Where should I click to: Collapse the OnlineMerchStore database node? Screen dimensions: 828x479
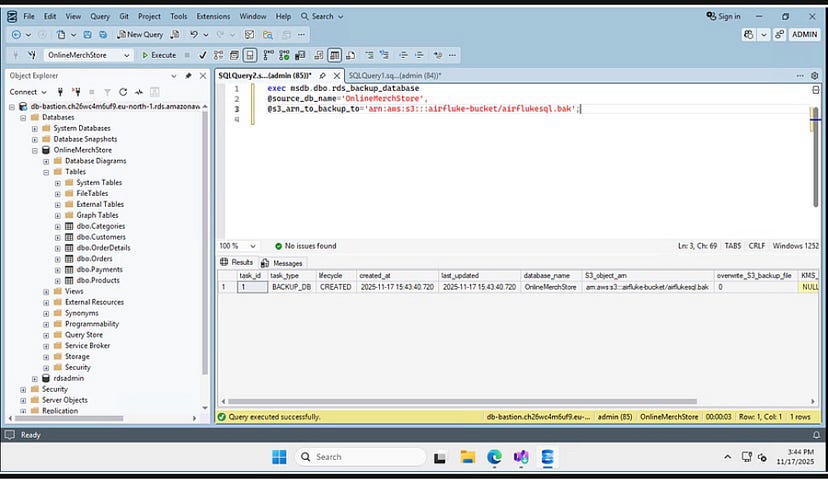35,151
